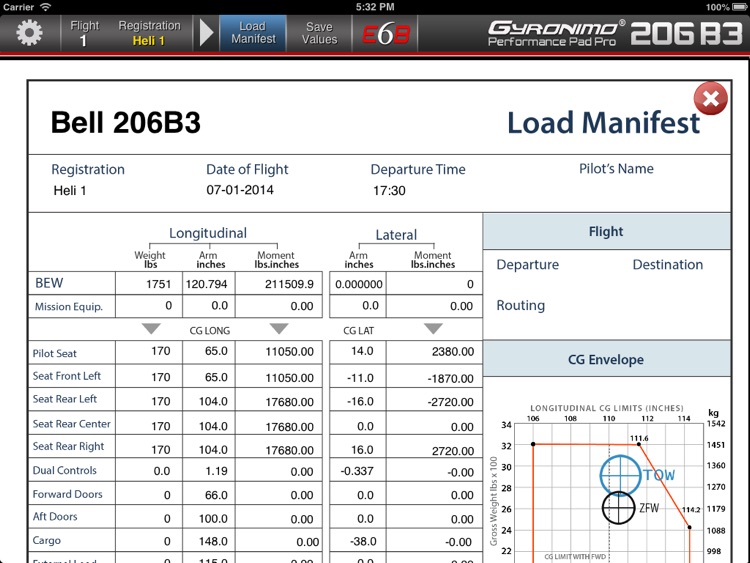Tap the play arrow icon in toolbar
Image resolution: width=750 pixels, height=563 pixels.
pos(206,33)
